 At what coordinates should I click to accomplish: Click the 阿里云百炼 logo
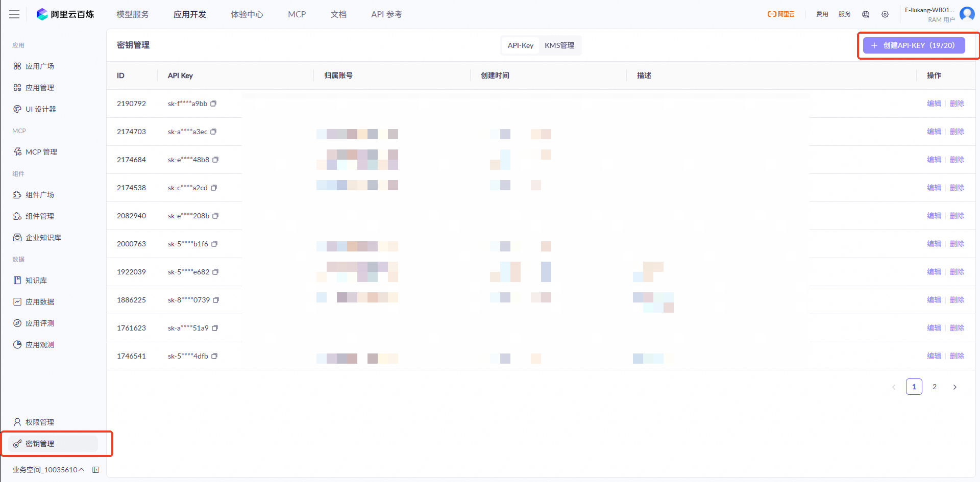(x=65, y=14)
